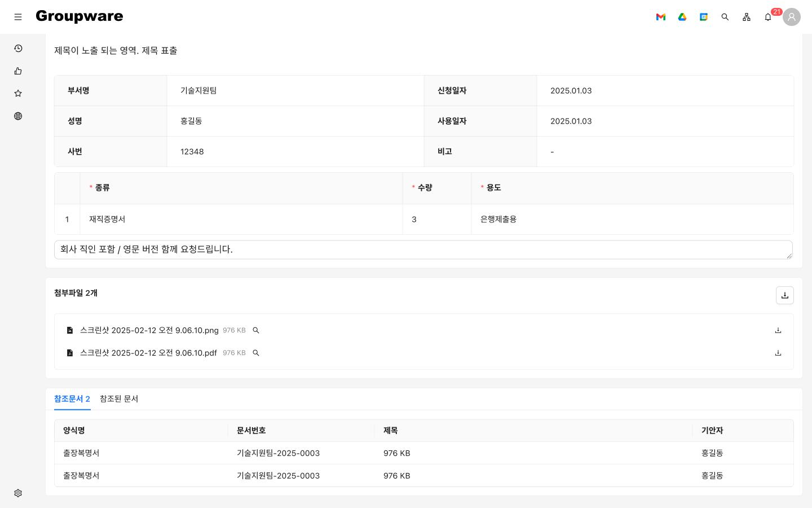
Task: Open Google Drive from the top bar
Action: [682, 17]
